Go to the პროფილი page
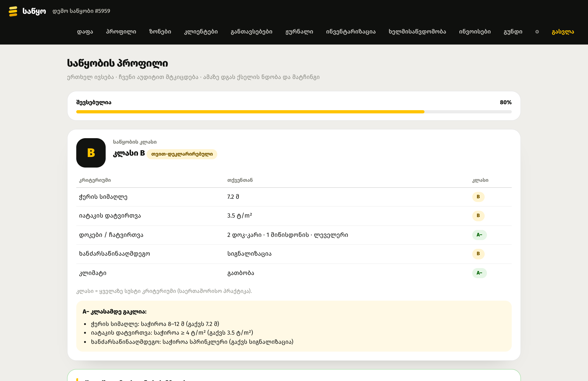 121,32
